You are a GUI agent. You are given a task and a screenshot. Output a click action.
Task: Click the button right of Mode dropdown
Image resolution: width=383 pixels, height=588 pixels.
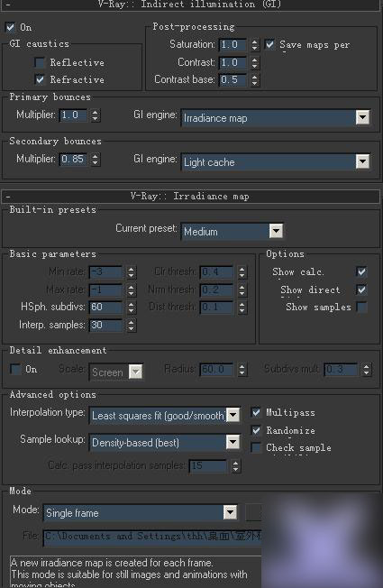pyautogui.click(x=254, y=512)
